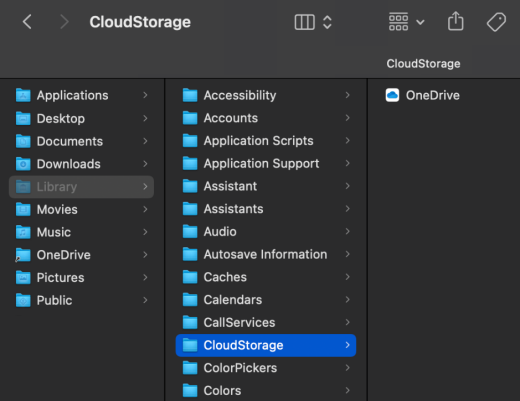This screenshot has height=401, width=520.
Task: Open the Calendars folder
Action: [x=266, y=300]
